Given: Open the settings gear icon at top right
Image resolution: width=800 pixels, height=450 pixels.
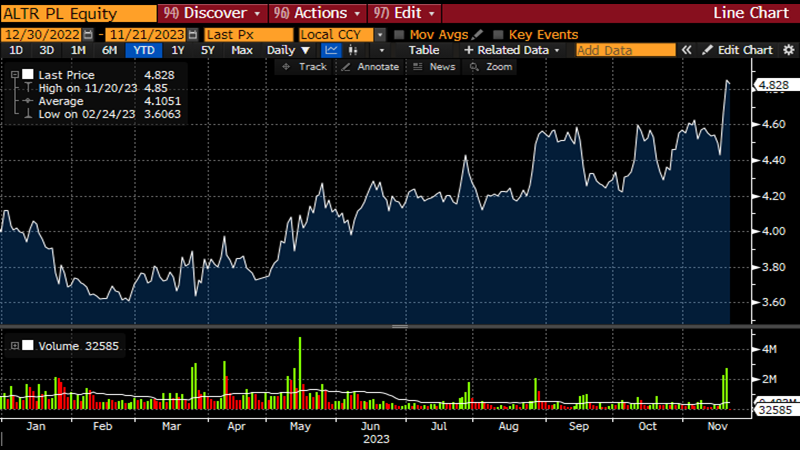Looking at the screenshot, I should (x=787, y=50).
